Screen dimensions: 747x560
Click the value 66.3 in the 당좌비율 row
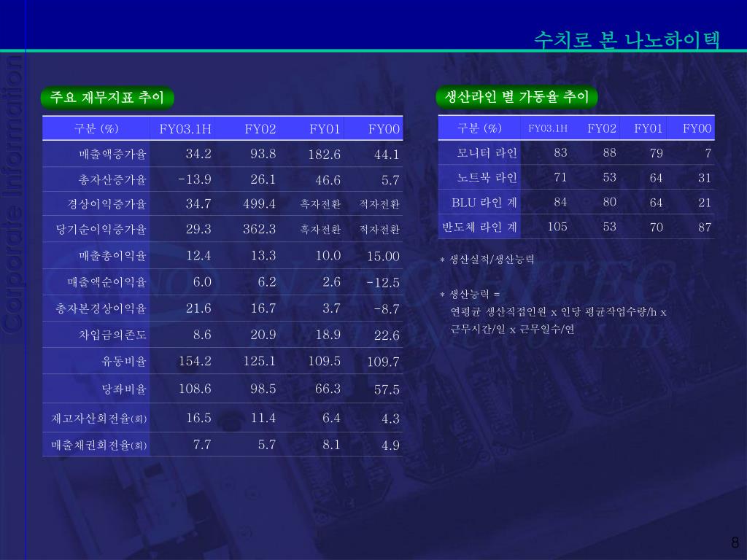(328, 389)
